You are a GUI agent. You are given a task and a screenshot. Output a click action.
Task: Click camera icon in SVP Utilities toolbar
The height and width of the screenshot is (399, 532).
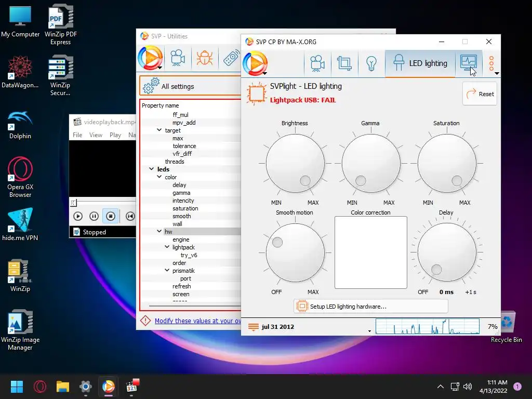tap(178, 58)
